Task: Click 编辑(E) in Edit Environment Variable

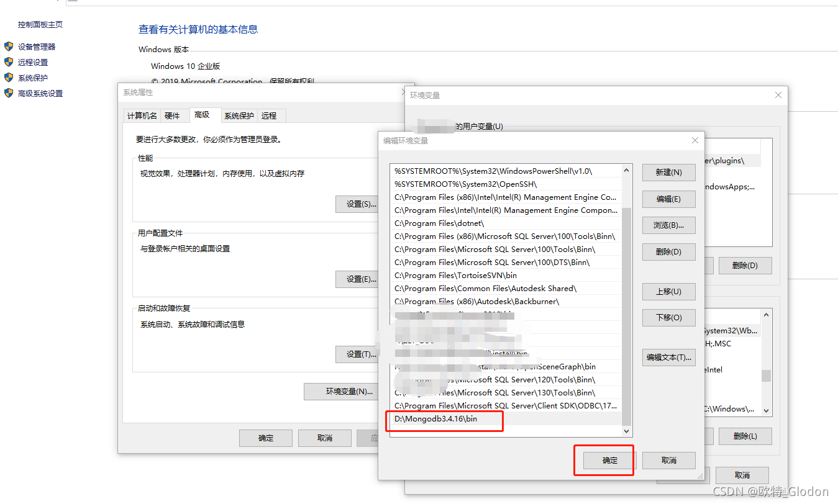Action: click(668, 199)
